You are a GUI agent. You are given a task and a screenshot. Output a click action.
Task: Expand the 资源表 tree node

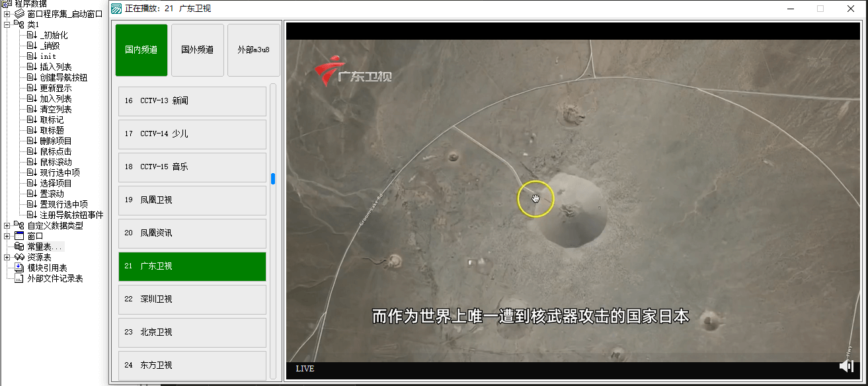tap(7, 257)
